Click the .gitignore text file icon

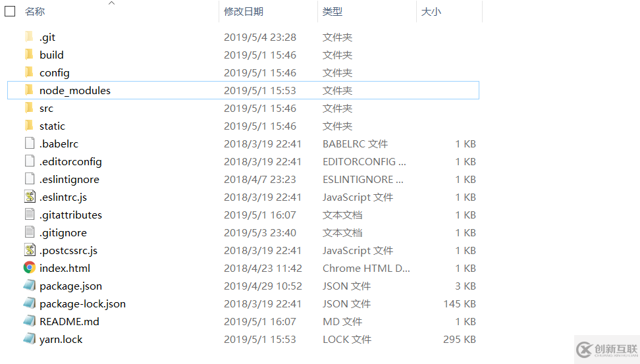[30, 232]
